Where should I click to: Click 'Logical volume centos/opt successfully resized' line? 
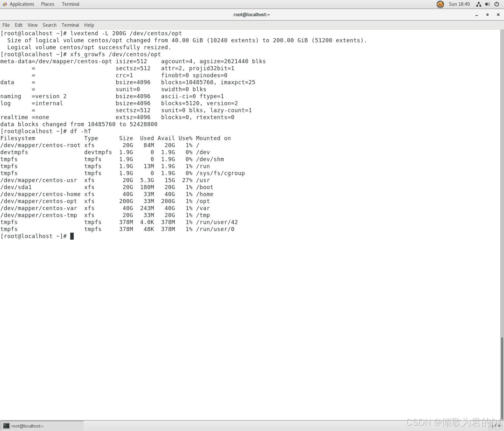pos(89,47)
